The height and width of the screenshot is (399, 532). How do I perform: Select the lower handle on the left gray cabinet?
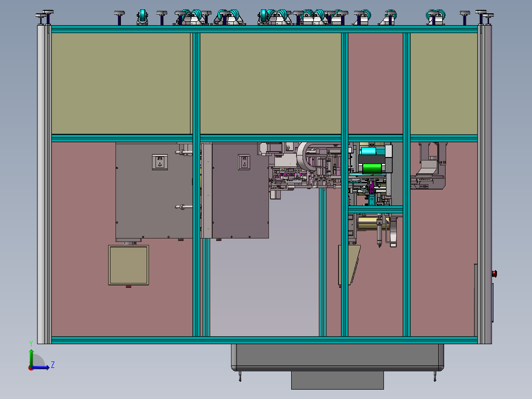tap(182, 207)
